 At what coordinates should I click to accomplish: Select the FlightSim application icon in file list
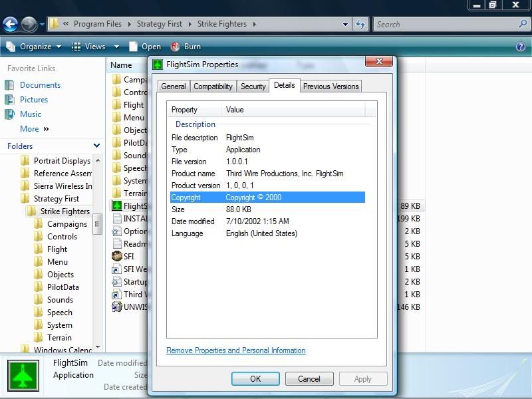(117, 205)
